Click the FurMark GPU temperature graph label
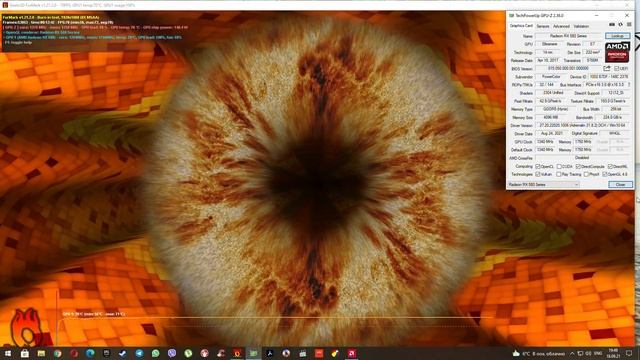The width and height of the screenshot is (640, 360). (94, 314)
